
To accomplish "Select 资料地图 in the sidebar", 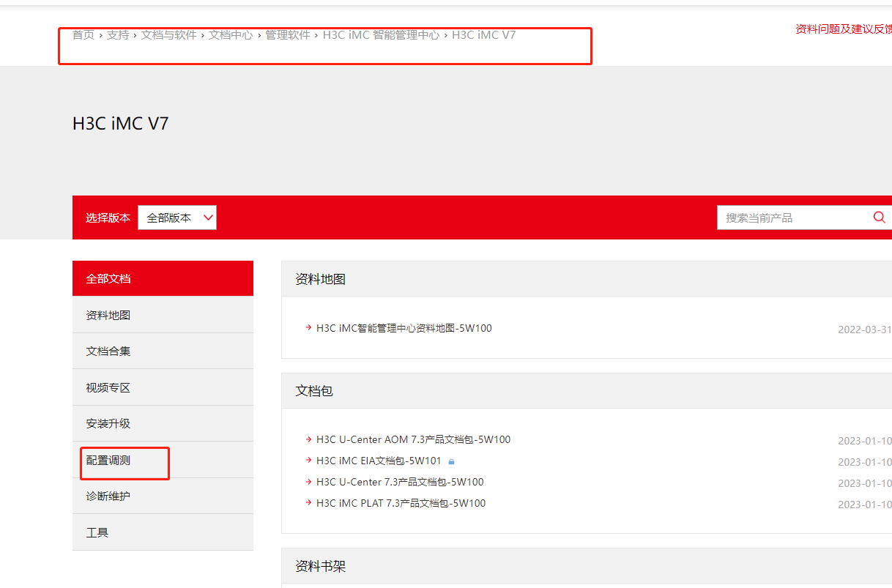I will tap(163, 315).
